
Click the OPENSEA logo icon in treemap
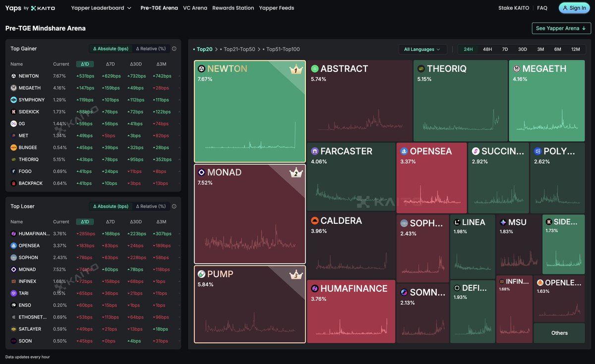(404, 151)
